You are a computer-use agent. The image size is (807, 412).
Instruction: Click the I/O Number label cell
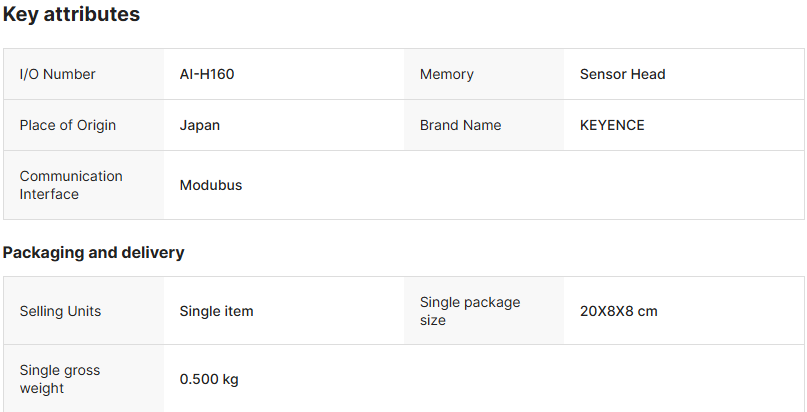click(58, 74)
